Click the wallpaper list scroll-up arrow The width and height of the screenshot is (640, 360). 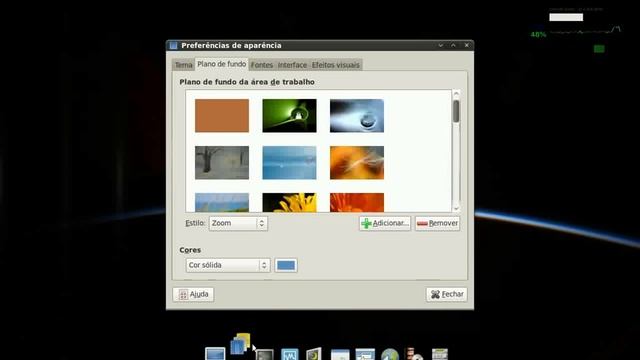click(x=456, y=93)
